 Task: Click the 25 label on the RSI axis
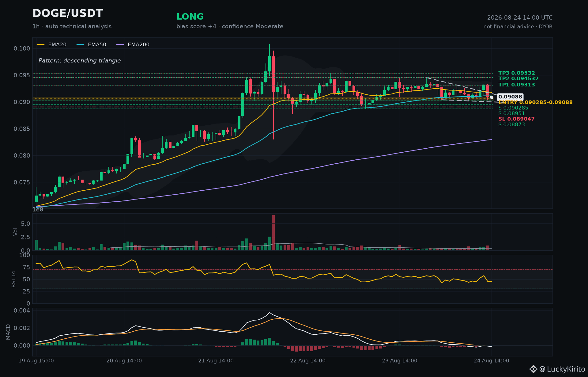point(27,291)
